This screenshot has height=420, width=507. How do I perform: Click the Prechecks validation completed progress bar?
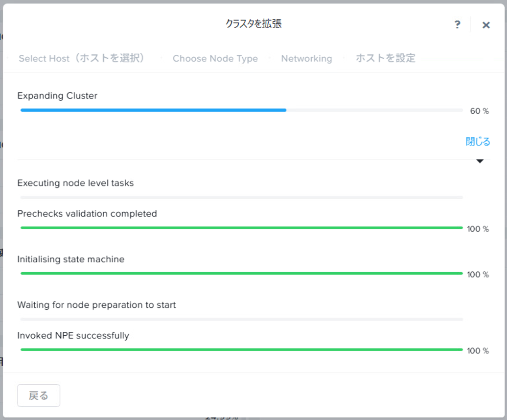point(242,228)
